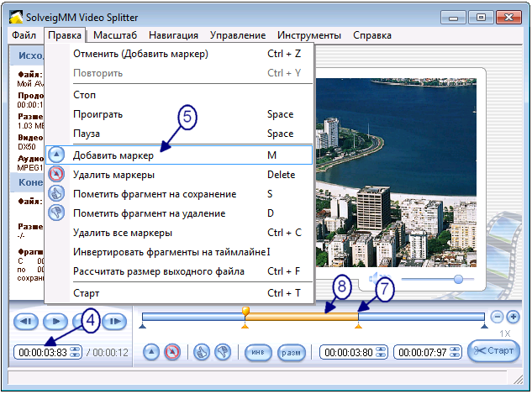Choose Стоп in the Правка menu

[x=179, y=95]
